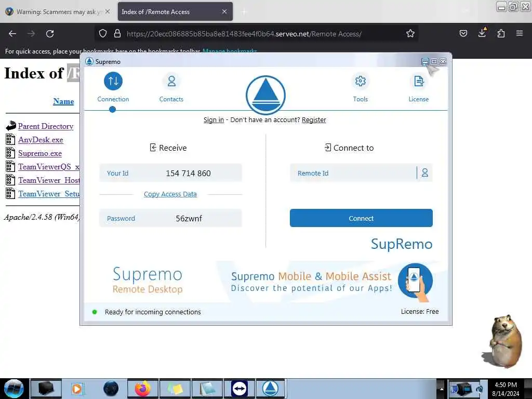This screenshot has height=399, width=532.
Task: Minimize the Supremo window
Action: pyautogui.click(x=425, y=61)
